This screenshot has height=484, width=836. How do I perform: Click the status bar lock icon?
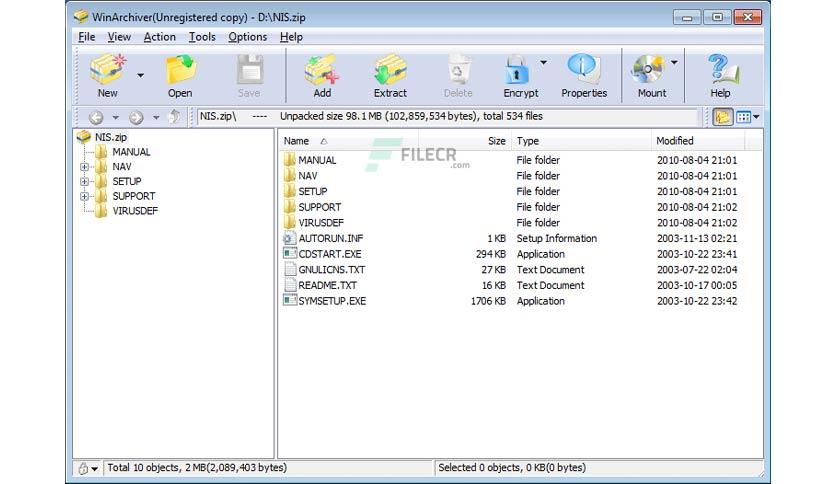(x=83, y=469)
